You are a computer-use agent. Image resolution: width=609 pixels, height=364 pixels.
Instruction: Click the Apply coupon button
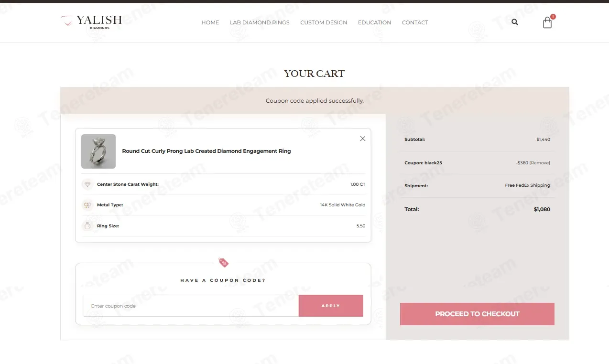click(331, 306)
